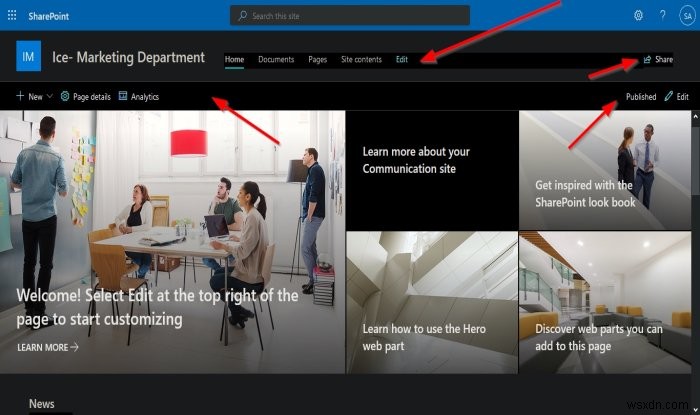Open Discover web parts tile
The image size is (700, 415).
point(605,303)
